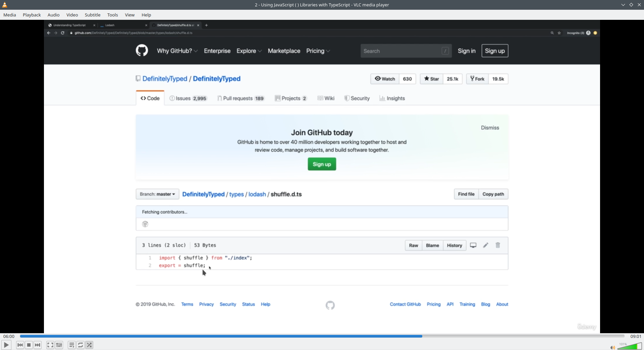Open the Subtitle menu
The height and width of the screenshot is (350, 644).
[x=93, y=15]
